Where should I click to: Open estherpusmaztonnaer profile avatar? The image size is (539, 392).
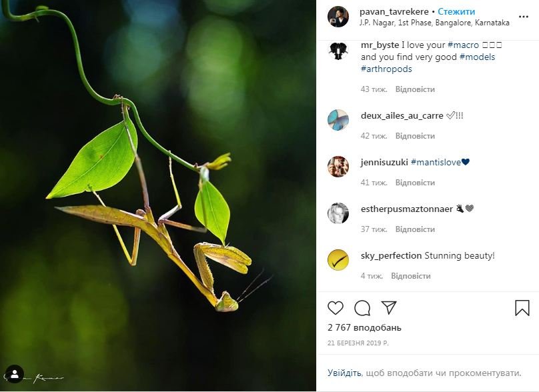pyautogui.click(x=338, y=213)
